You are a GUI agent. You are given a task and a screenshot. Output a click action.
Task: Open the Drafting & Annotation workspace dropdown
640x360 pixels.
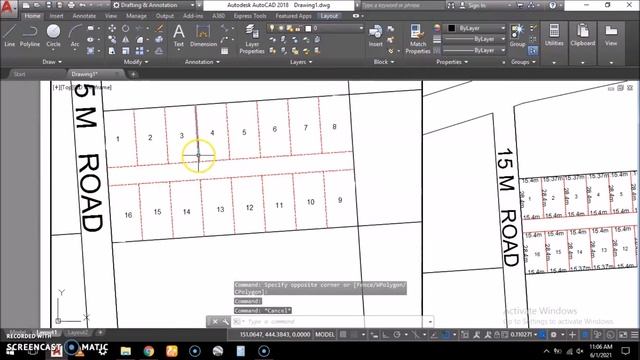tap(154, 5)
